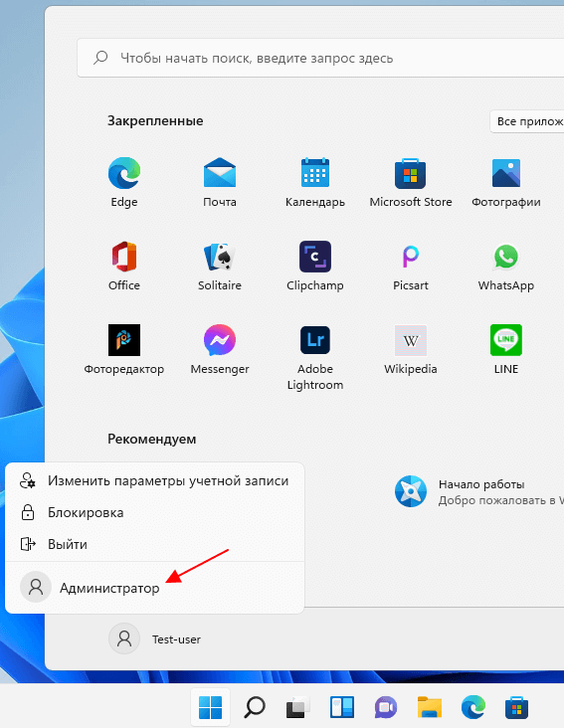The width and height of the screenshot is (564, 728).
Task: Click the Test-user account button
Action: (x=155, y=638)
